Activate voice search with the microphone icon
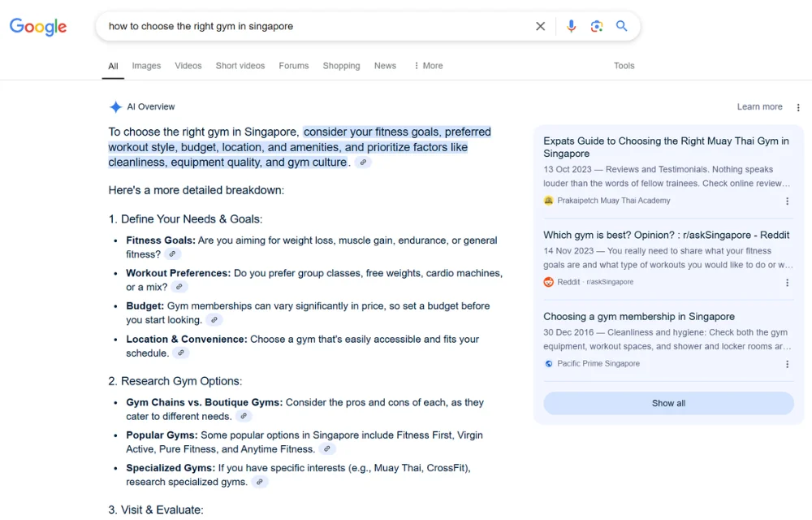 pyautogui.click(x=571, y=26)
